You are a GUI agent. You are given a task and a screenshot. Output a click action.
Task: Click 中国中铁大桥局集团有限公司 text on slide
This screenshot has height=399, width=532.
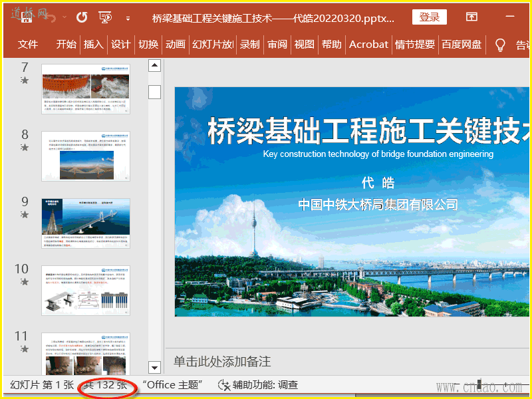tap(378, 205)
